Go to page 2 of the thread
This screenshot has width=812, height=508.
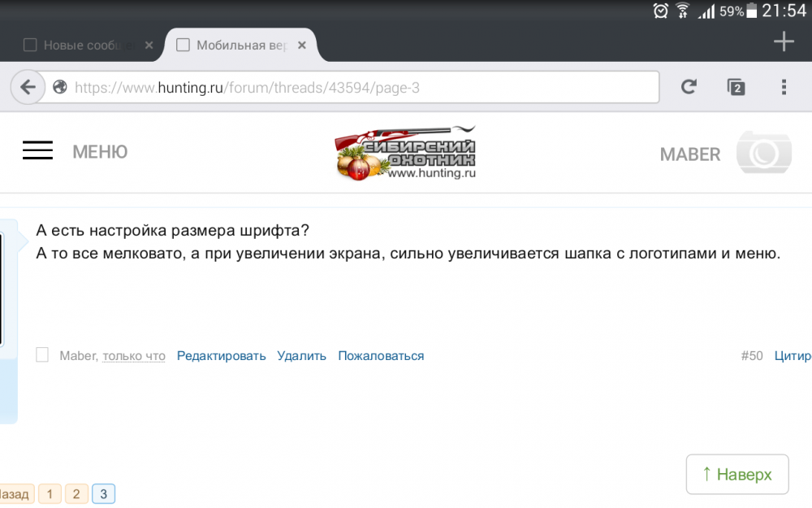[x=76, y=493]
